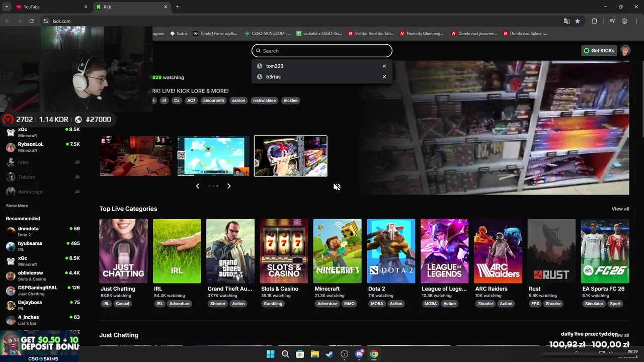Open 4_inches recommended channel
Viewport: 644px width, 362px height.
point(43,320)
